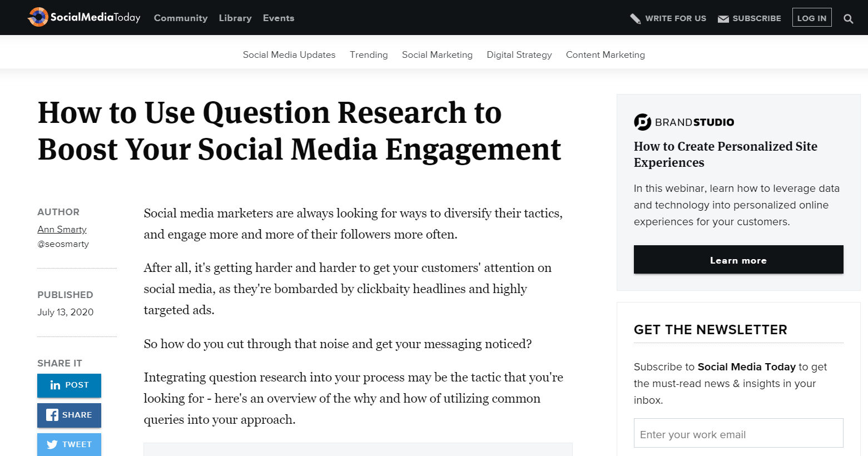
Task: Select the Trending category tab
Action: 369,54
